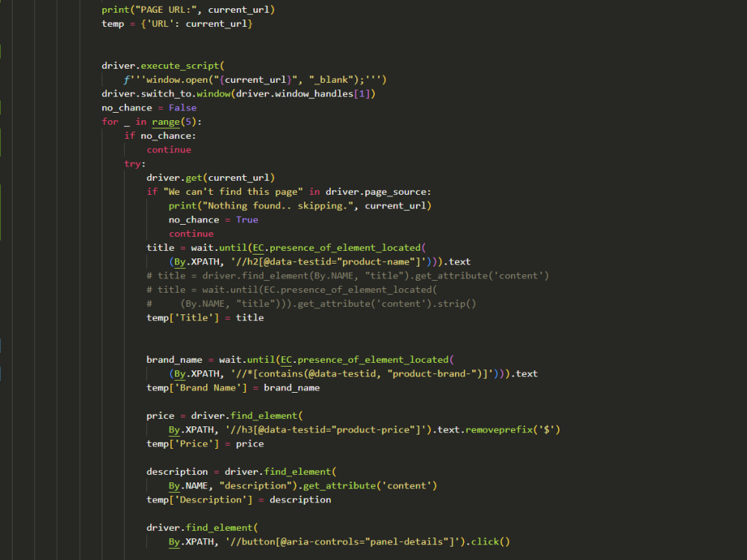Click the temp = {'URL': current_url} line

pyautogui.click(x=177, y=23)
